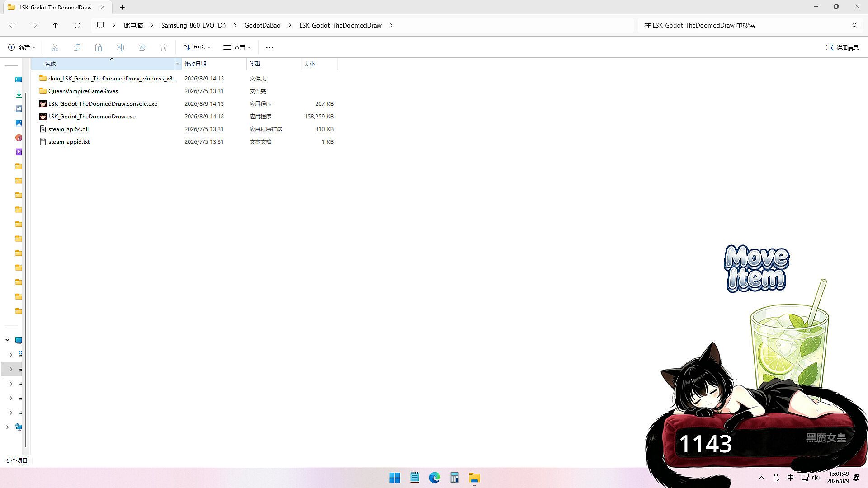Expand the chevron after Samsung_860_EVO (D:)
868x488 pixels.
235,25
